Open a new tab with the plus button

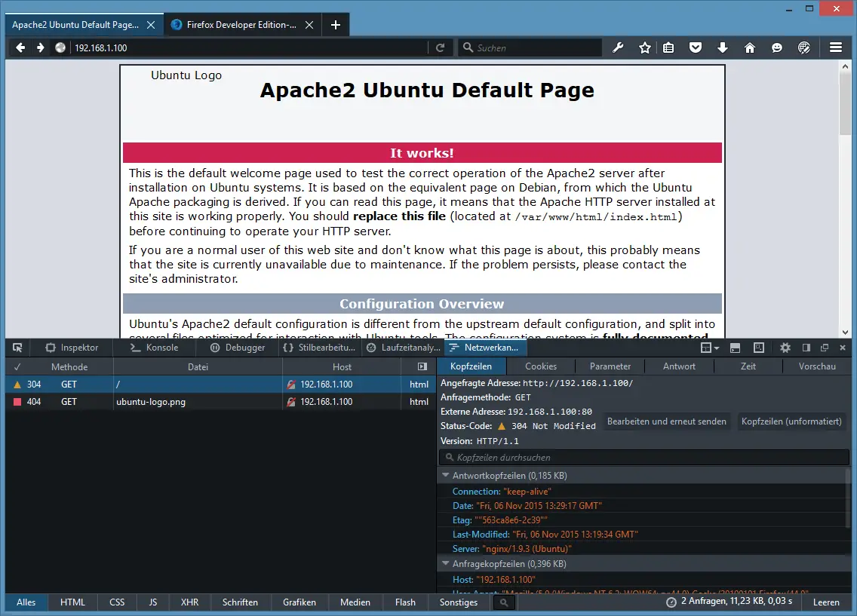[x=336, y=25]
